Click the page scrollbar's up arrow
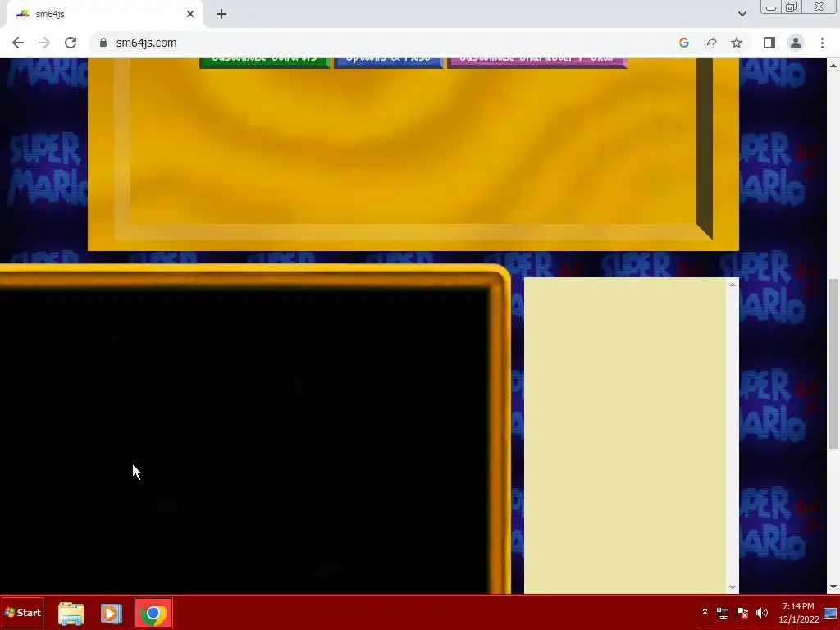This screenshot has width=840, height=630. [x=833, y=66]
